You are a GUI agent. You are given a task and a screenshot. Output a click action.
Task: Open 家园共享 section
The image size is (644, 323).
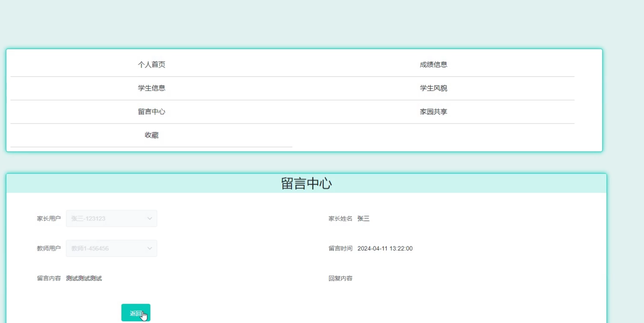pos(433,112)
